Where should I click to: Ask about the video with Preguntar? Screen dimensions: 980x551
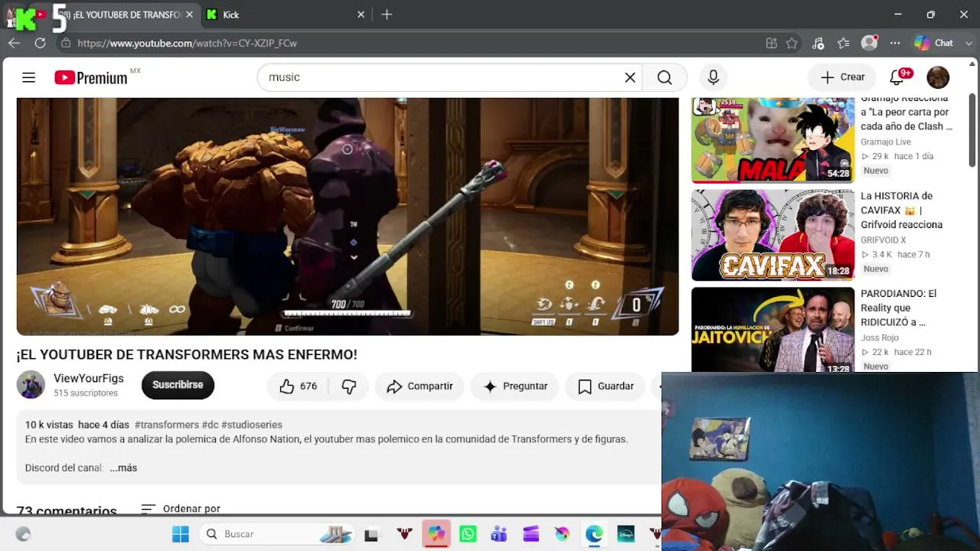click(x=515, y=386)
